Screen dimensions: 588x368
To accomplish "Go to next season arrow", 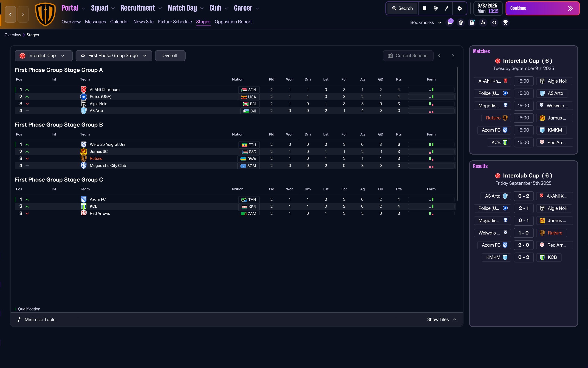I will (453, 56).
